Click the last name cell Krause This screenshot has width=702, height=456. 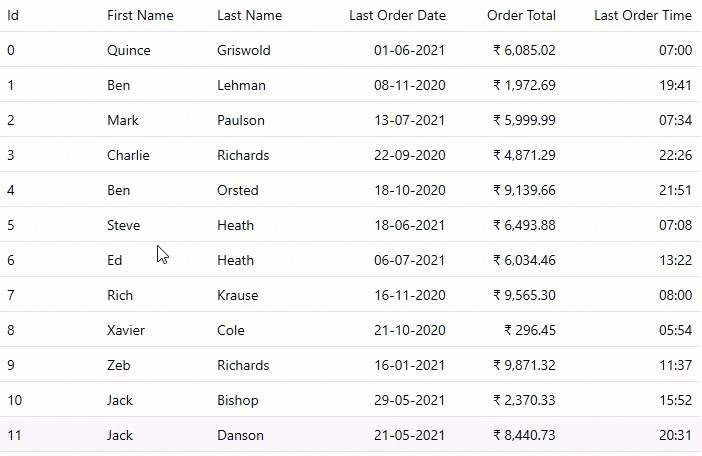tap(237, 295)
